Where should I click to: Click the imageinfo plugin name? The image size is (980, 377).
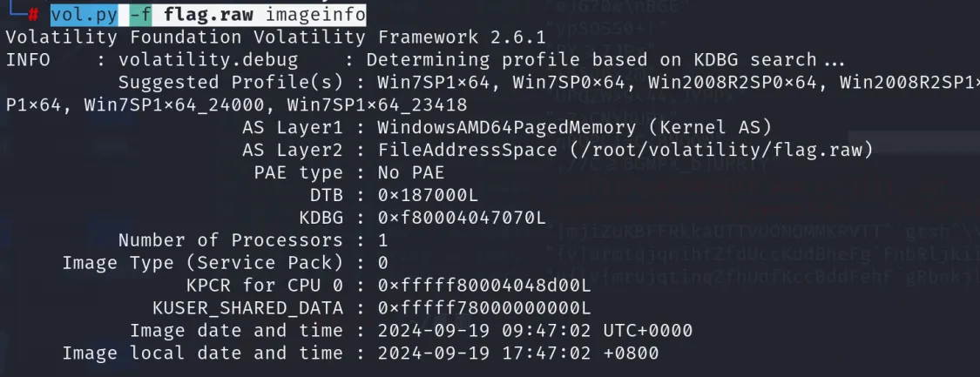[316, 15]
